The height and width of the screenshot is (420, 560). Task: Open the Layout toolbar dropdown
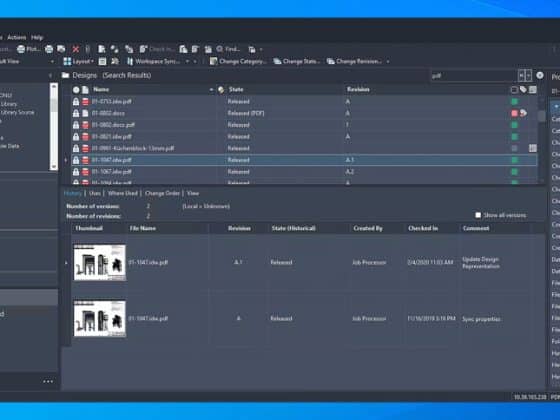[78, 61]
